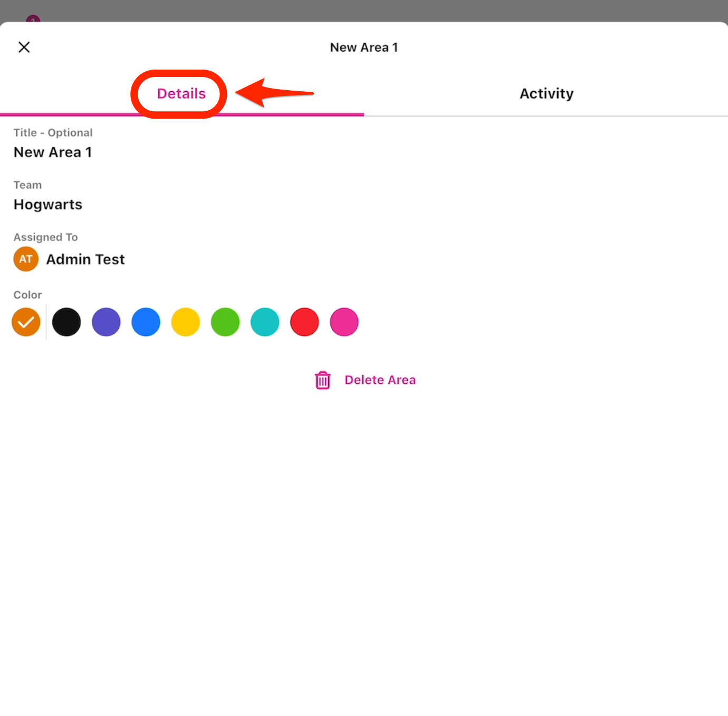The image size is (728, 716).
Task: Select the checked orange color swatch
Action: tap(26, 322)
